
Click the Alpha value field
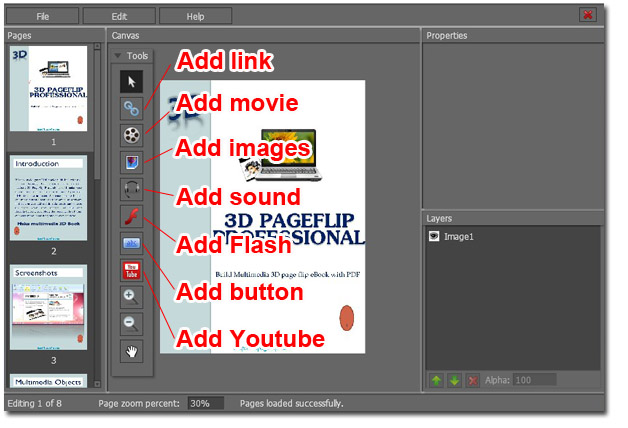pos(535,380)
